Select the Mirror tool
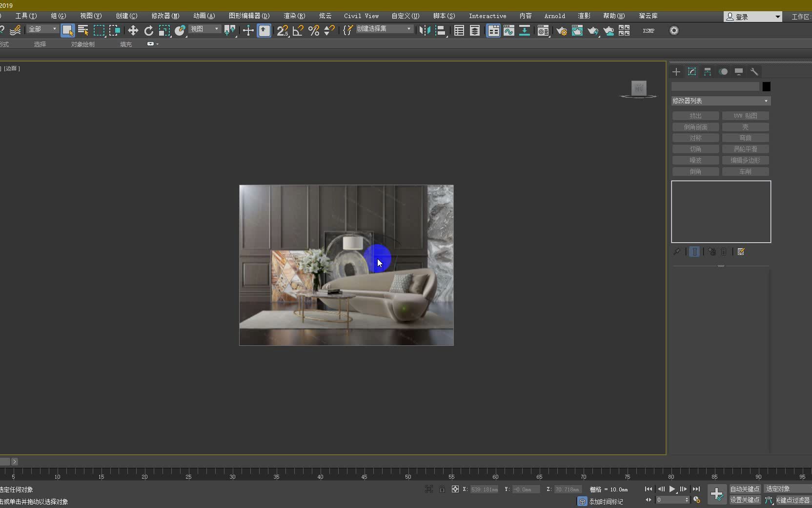This screenshot has width=812, height=508. coord(425,30)
